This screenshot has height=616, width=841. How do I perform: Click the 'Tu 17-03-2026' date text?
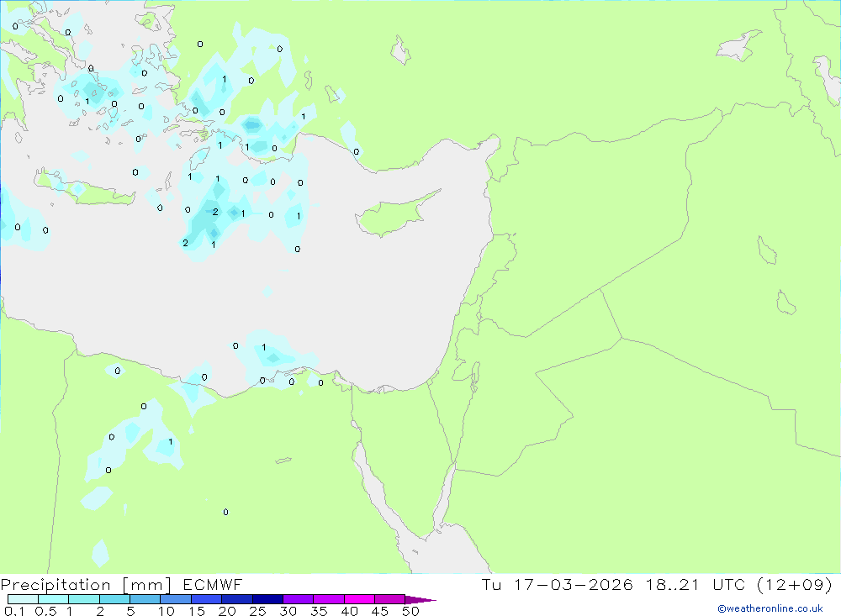click(x=558, y=584)
